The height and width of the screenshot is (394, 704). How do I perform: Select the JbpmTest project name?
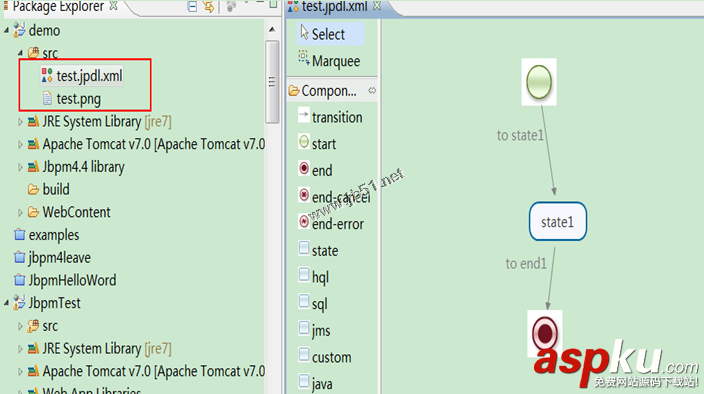click(x=54, y=303)
